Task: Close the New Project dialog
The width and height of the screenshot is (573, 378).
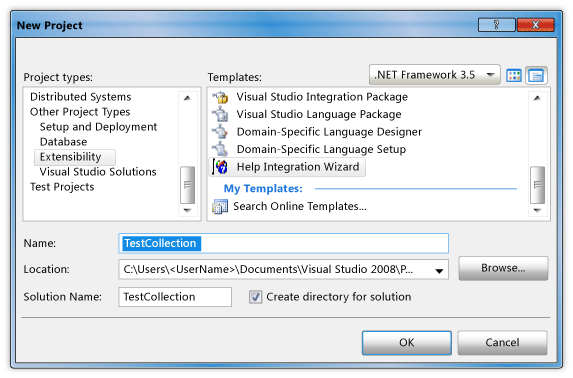Action: point(536,25)
